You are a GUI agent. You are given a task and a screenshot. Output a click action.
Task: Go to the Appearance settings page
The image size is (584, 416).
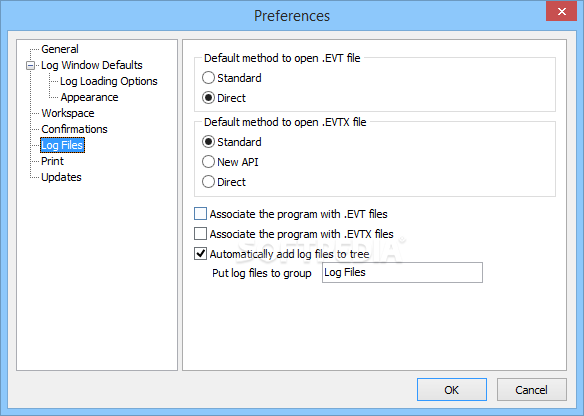tap(89, 97)
